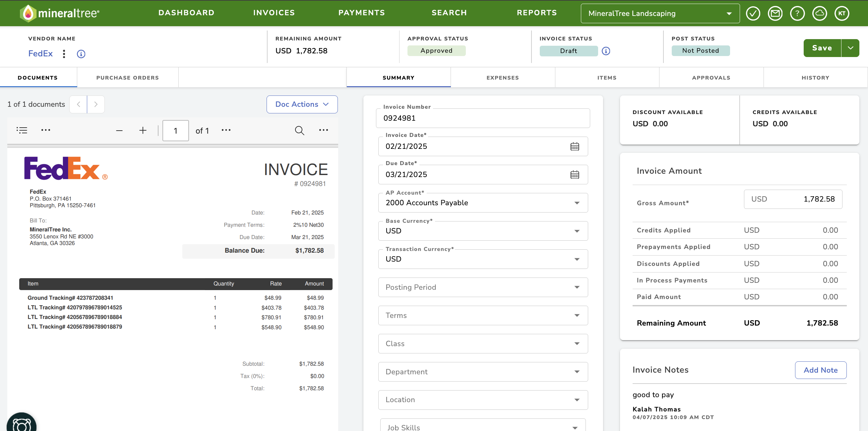Open the Transaction Currency dropdown
Image resolution: width=868 pixels, height=431 pixels.
(483, 259)
